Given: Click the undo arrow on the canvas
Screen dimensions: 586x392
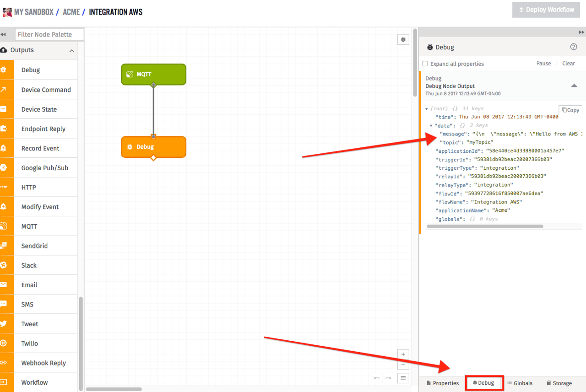Looking at the screenshot, I should (376, 378).
